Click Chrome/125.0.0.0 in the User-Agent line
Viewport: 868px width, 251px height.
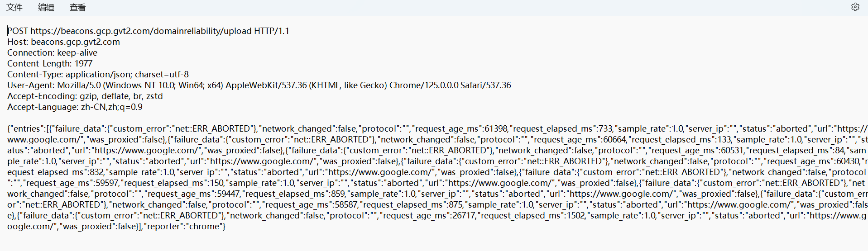[x=424, y=85]
